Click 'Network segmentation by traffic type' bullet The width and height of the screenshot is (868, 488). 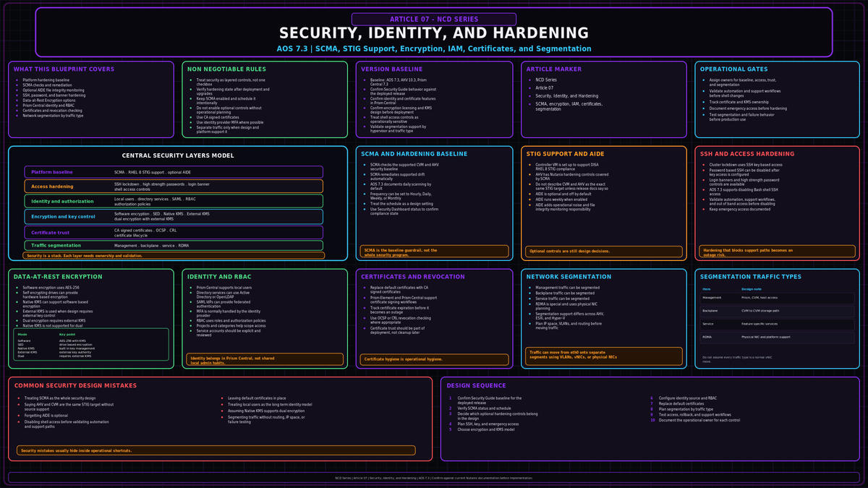(53, 116)
